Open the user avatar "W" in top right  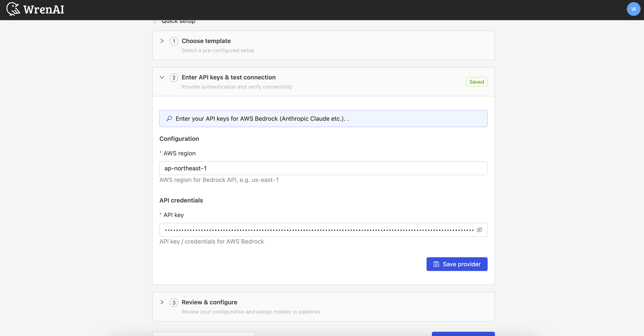click(634, 9)
